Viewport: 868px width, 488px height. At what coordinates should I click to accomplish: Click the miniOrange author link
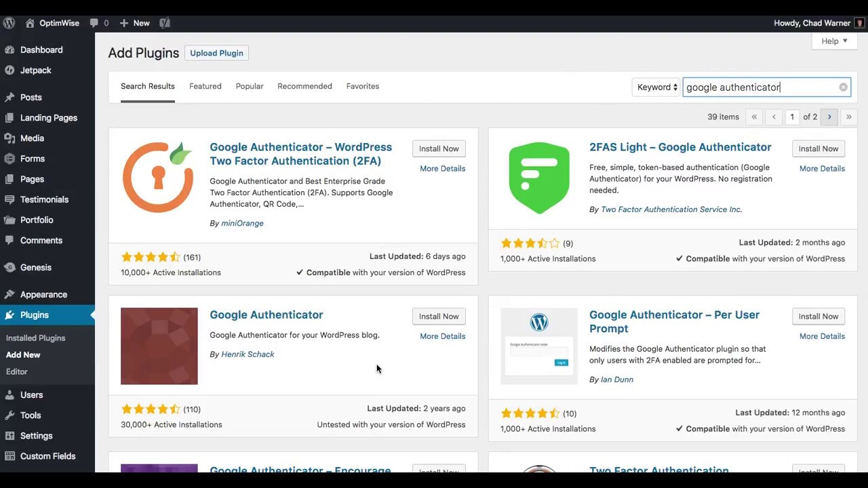point(242,223)
